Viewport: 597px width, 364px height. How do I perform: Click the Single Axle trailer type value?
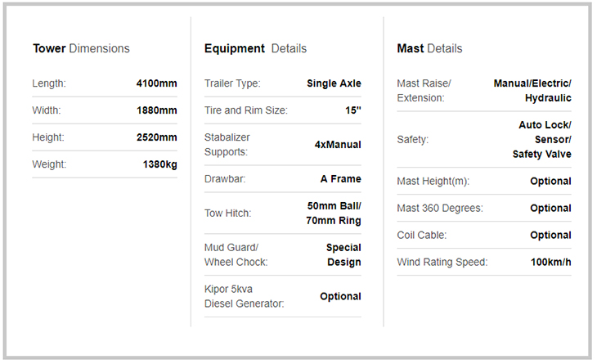click(x=334, y=83)
